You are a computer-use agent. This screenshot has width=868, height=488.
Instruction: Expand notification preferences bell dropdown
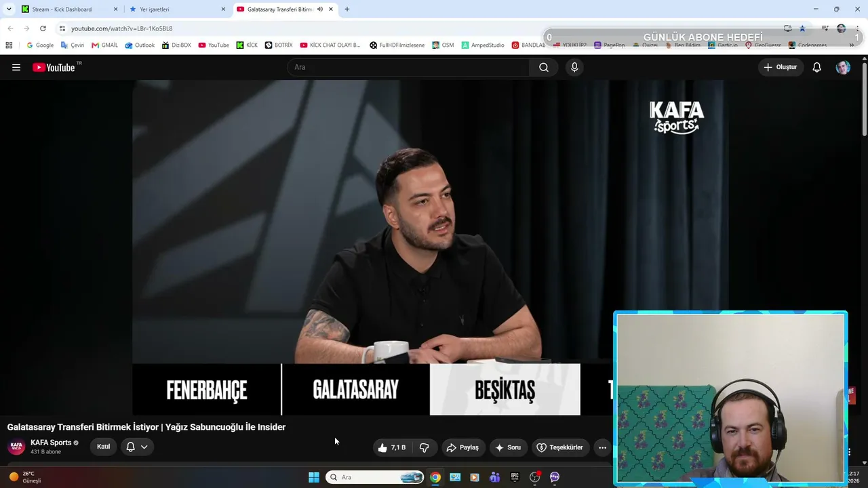pos(137,447)
